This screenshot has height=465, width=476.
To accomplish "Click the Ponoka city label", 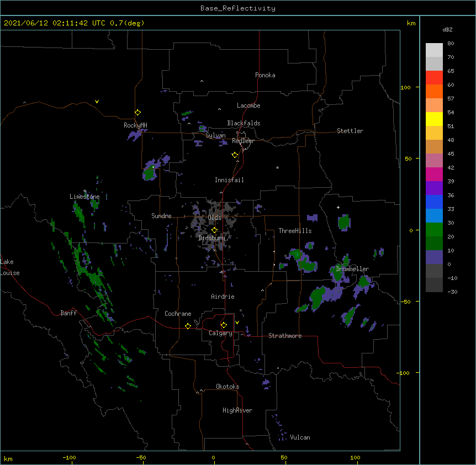I will 265,75.
